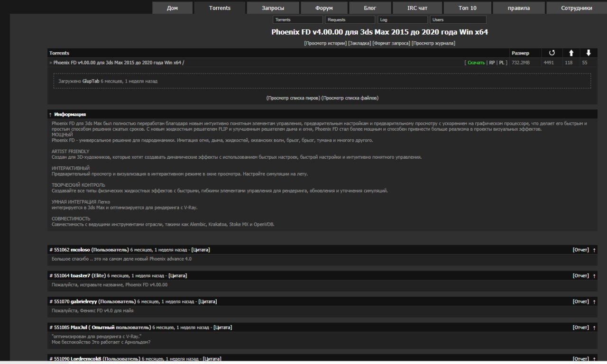Open post number 551064 permalink
The width and height of the screenshot is (607, 364).
[x=59, y=275]
